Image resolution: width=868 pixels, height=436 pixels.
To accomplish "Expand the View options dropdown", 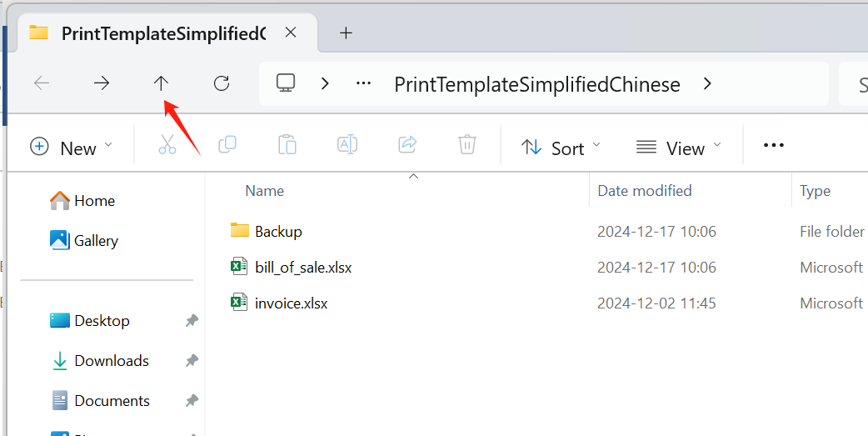I will [678, 148].
